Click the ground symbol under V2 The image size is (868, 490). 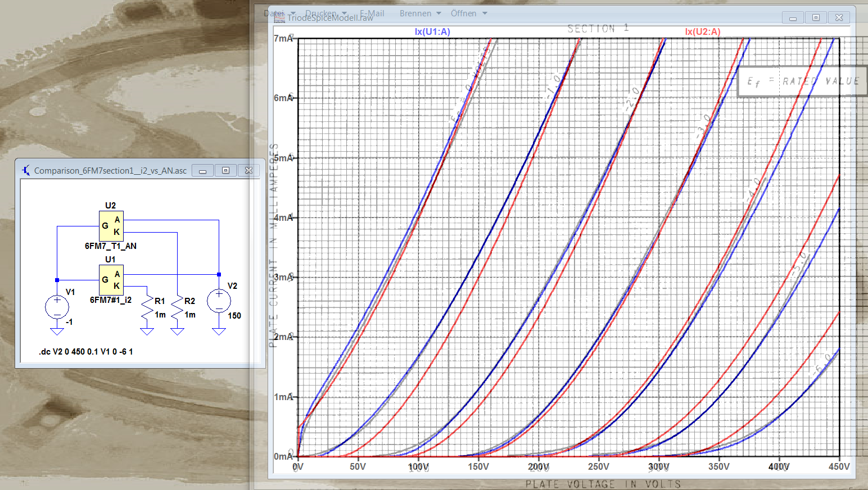pyautogui.click(x=219, y=332)
